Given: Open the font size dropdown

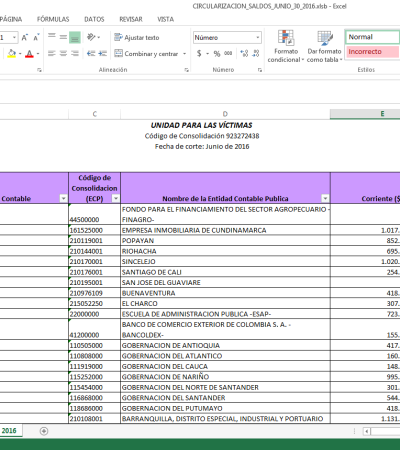Looking at the screenshot, I should coord(14,37).
